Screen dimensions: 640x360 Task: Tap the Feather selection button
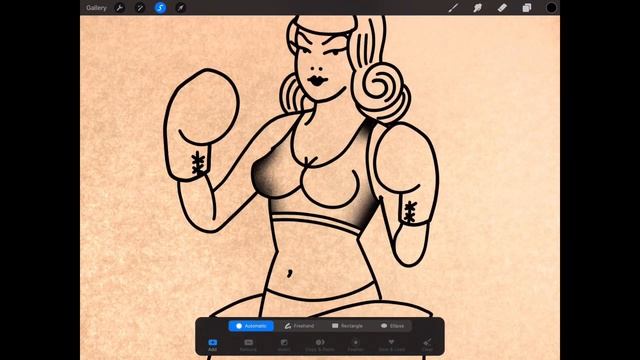[x=356, y=345]
